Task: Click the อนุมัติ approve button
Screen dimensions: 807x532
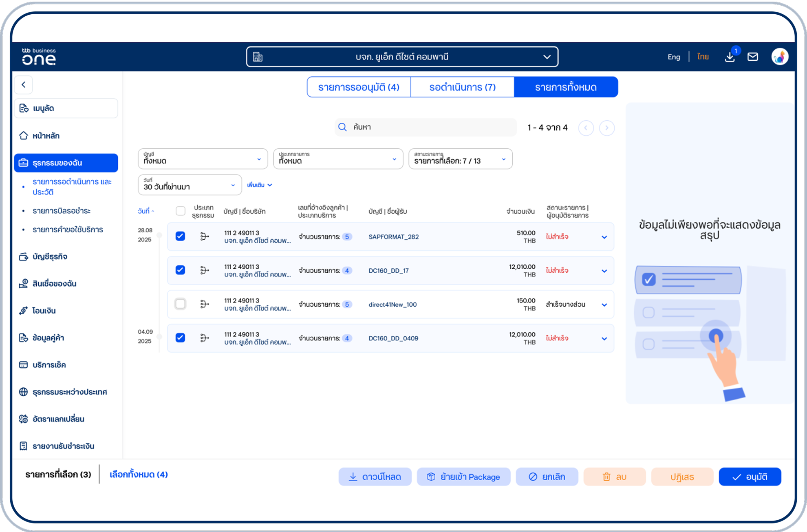Action: tap(750, 477)
